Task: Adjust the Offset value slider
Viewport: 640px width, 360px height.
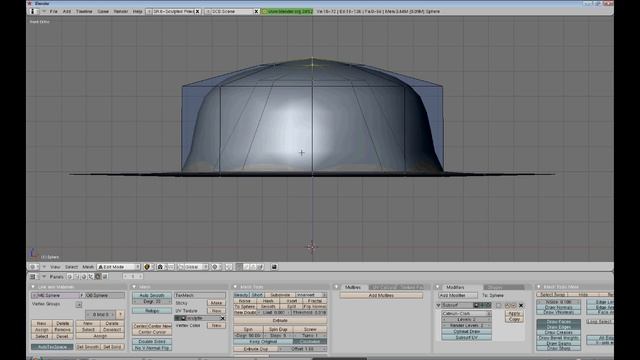Action: (x=303, y=349)
